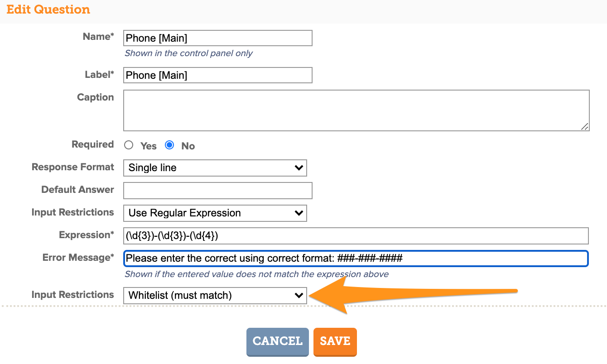Click the Save button
Image resolution: width=607 pixels, height=364 pixels.
[x=335, y=341]
